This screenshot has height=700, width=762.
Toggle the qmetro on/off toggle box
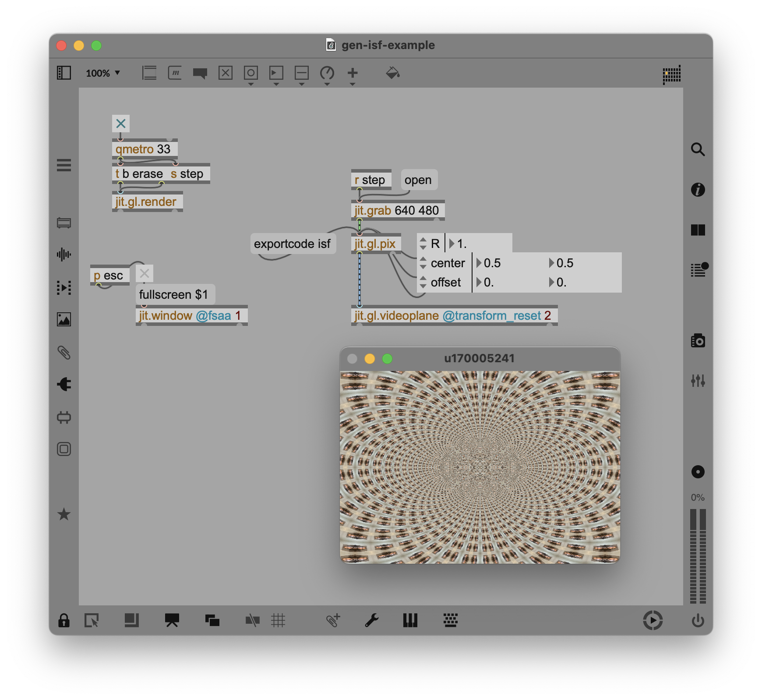pos(121,124)
